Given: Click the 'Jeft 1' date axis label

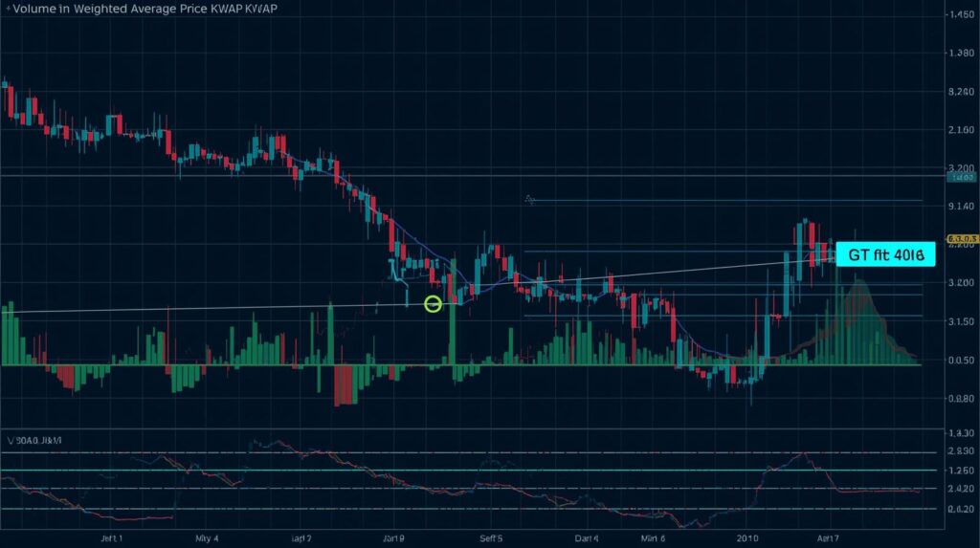Looking at the screenshot, I should [112, 538].
